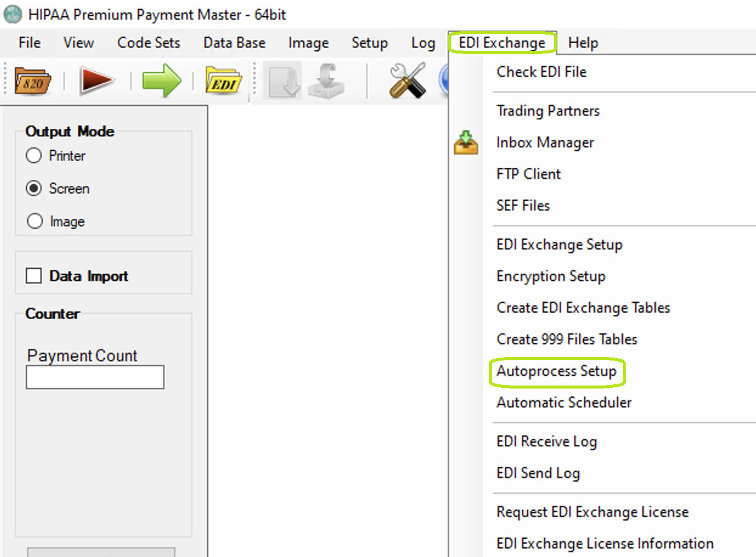Open the File menu
The image size is (756, 557).
[30, 43]
